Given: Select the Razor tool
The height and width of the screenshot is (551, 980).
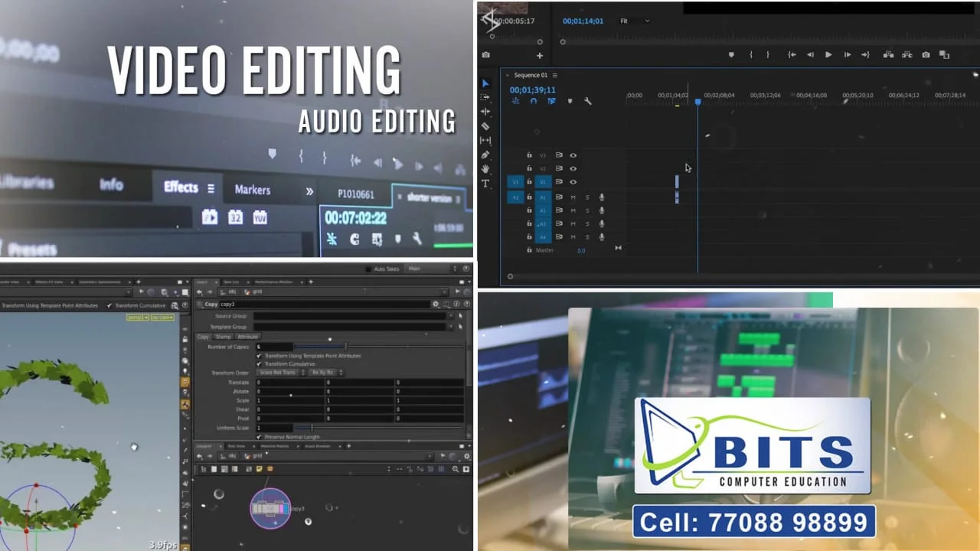Looking at the screenshot, I should click(x=485, y=126).
